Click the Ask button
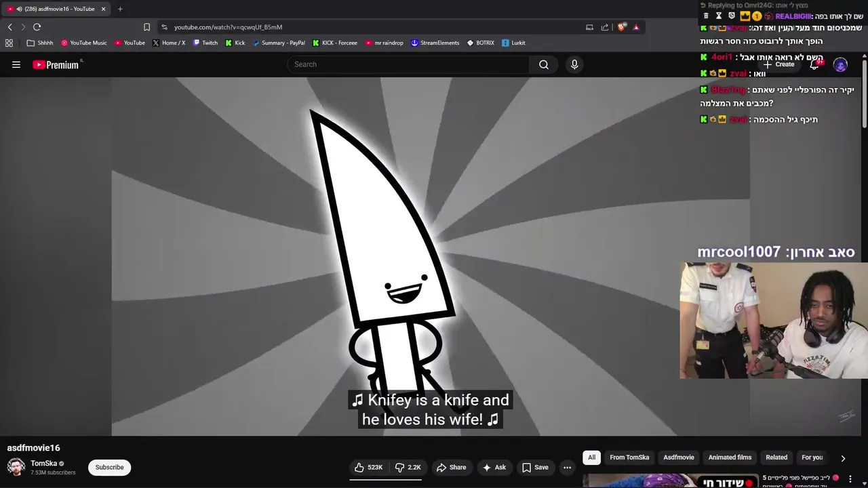This screenshot has height=488, width=868. coord(494,467)
